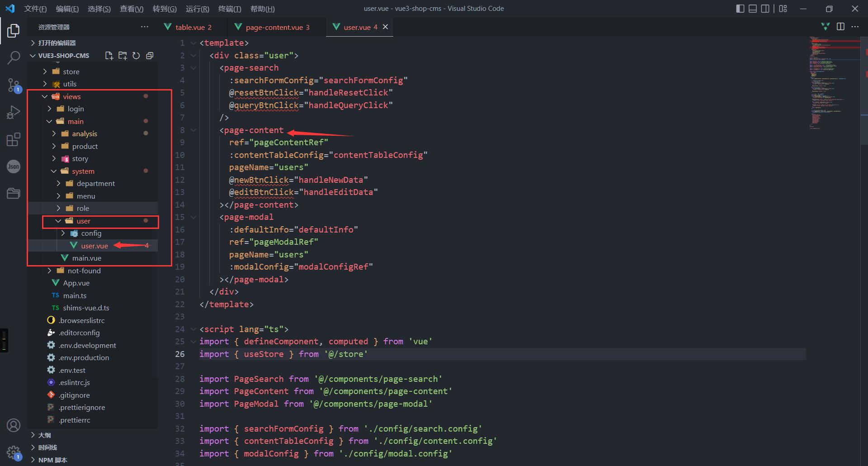Expand the store folder
The width and height of the screenshot is (868, 466).
coord(71,71)
